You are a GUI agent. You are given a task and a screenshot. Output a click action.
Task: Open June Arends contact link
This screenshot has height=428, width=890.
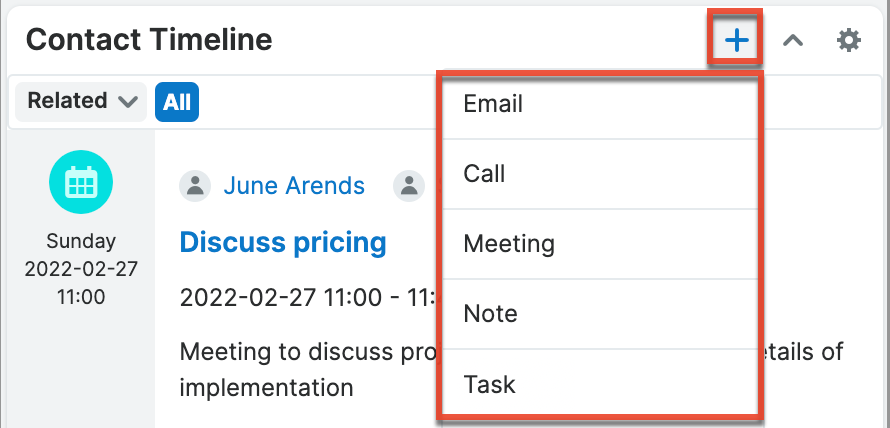[293, 186]
